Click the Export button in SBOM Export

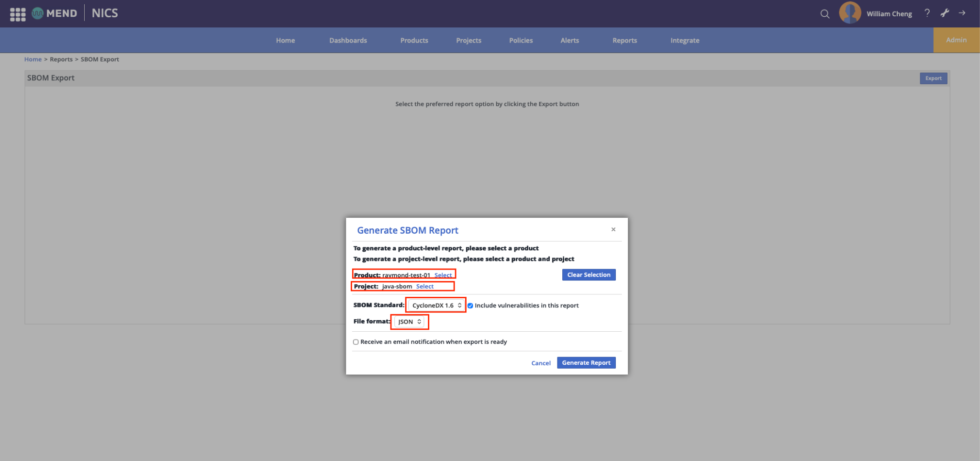933,78
